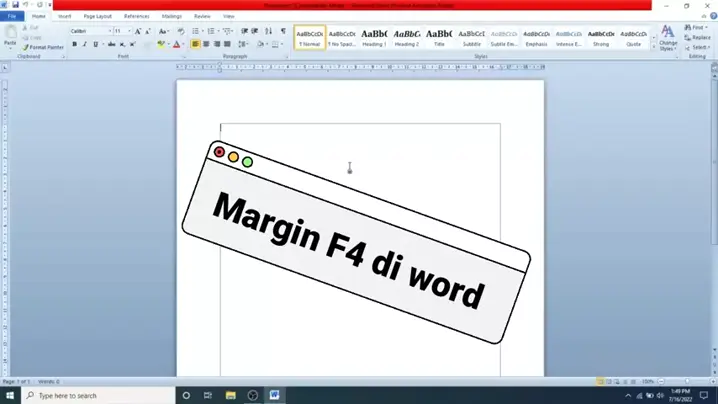Click the font color red A swatch
Screen dimensions: 718x404
pos(177,44)
